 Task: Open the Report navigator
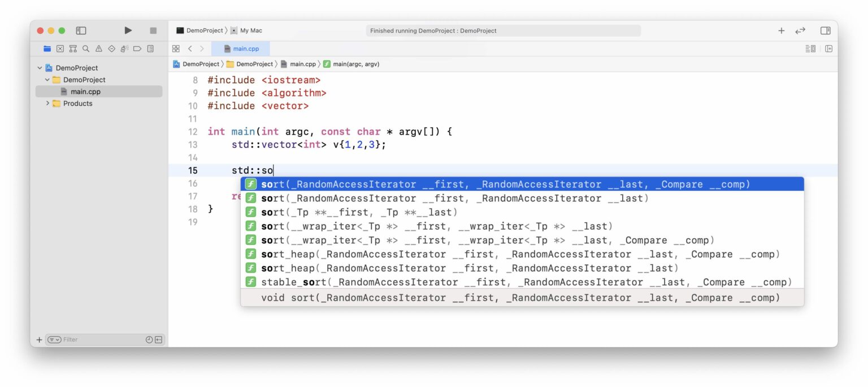tap(150, 49)
